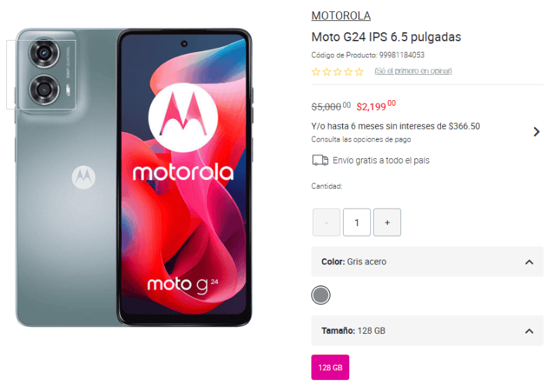Viewport: 560px width, 392px height.
Task: Decrease quantity with minus button
Action: tap(326, 223)
